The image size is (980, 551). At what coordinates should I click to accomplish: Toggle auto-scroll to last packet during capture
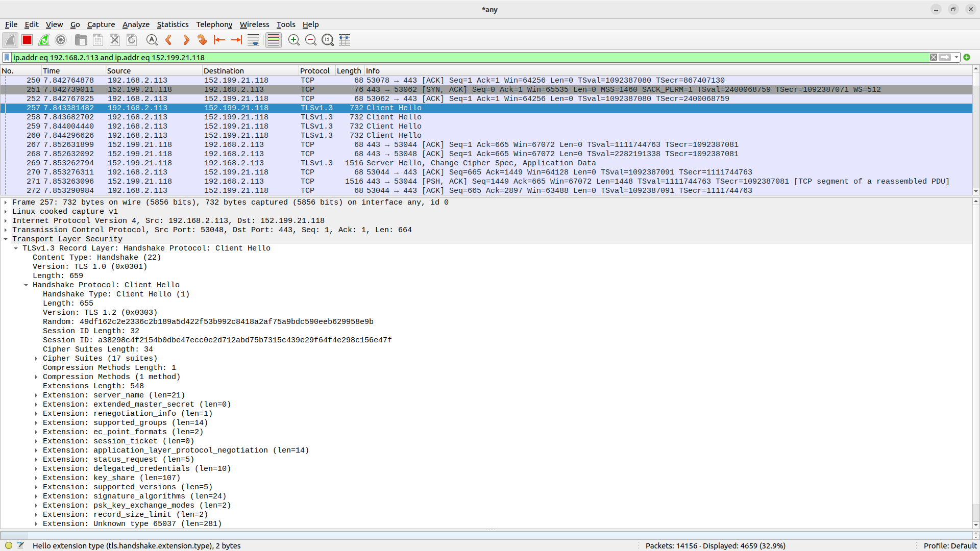click(x=253, y=40)
